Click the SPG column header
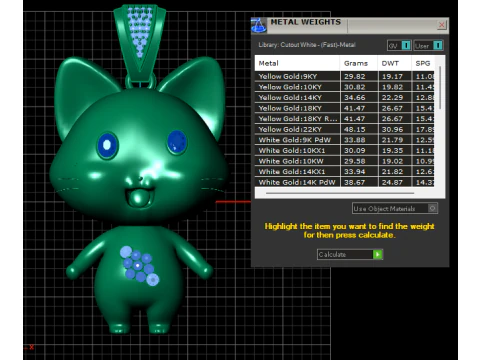The height and width of the screenshot is (360, 480). pyautogui.click(x=423, y=63)
